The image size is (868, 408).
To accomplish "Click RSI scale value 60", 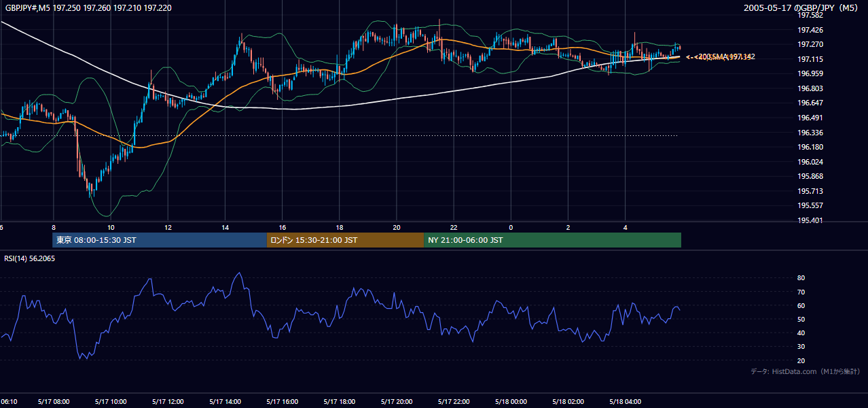I will point(801,305).
